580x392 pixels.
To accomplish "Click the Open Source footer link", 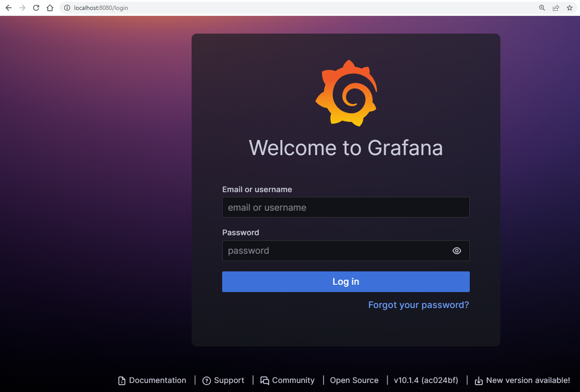I will click(x=354, y=380).
